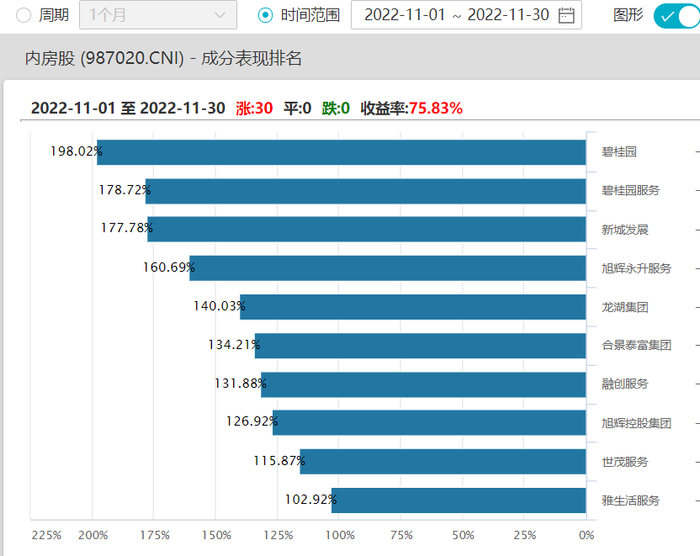Click the 雅生活服务 102.92% bar
The width and height of the screenshot is (700, 556).
pyautogui.click(x=458, y=500)
